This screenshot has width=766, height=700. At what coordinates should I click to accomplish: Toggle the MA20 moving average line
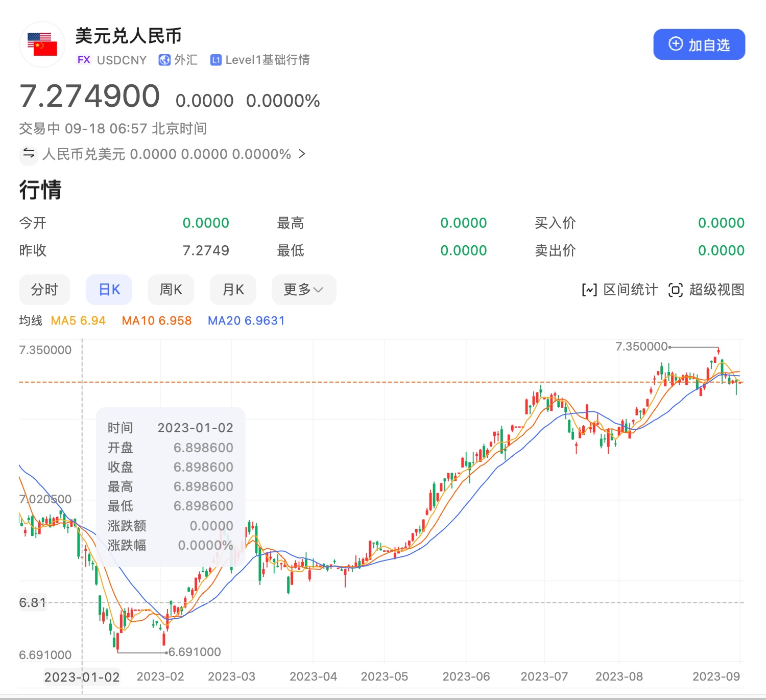[x=246, y=321]
